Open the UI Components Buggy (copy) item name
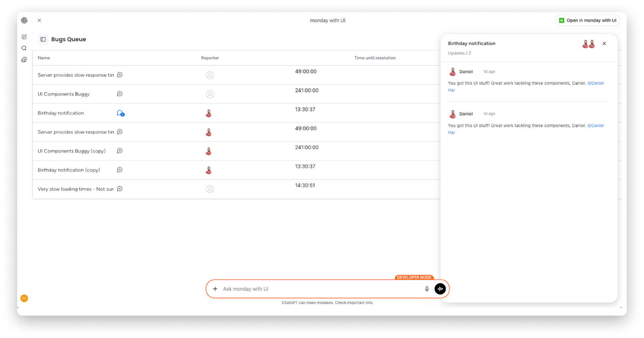644x338 pixels. click(72, 151)
